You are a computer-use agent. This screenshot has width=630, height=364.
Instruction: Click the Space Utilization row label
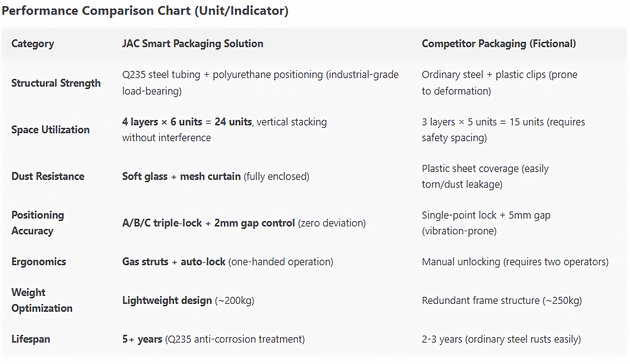click(50, 130)
